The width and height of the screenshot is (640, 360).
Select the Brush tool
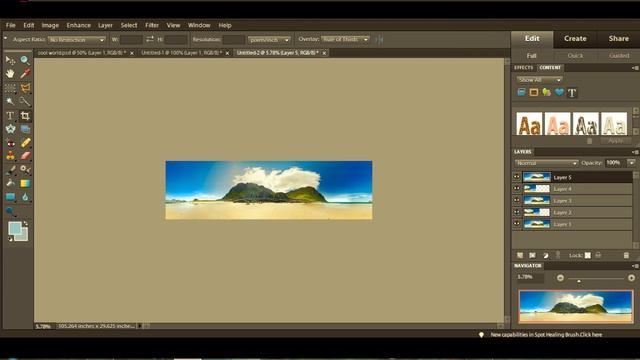10,169
